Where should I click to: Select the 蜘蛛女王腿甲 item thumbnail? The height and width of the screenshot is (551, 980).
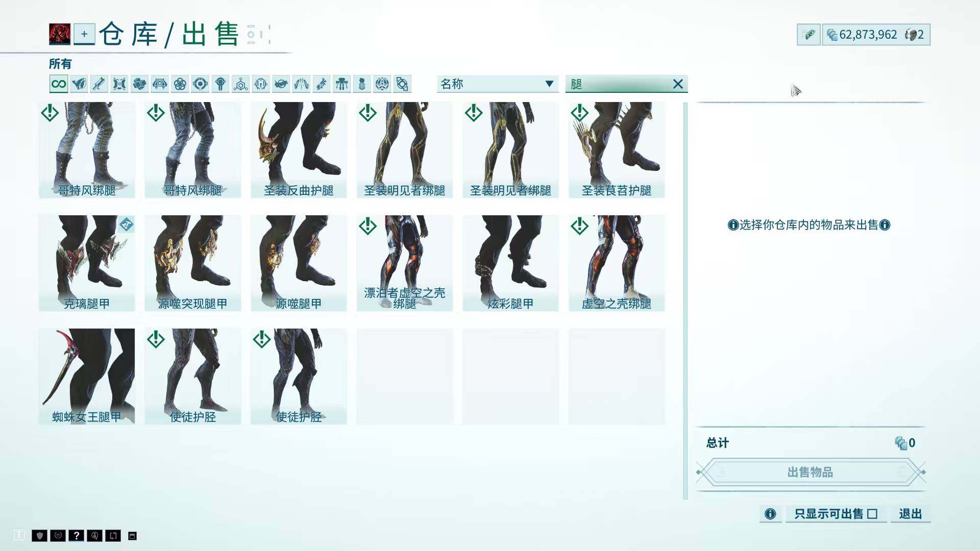click(87, 376)
